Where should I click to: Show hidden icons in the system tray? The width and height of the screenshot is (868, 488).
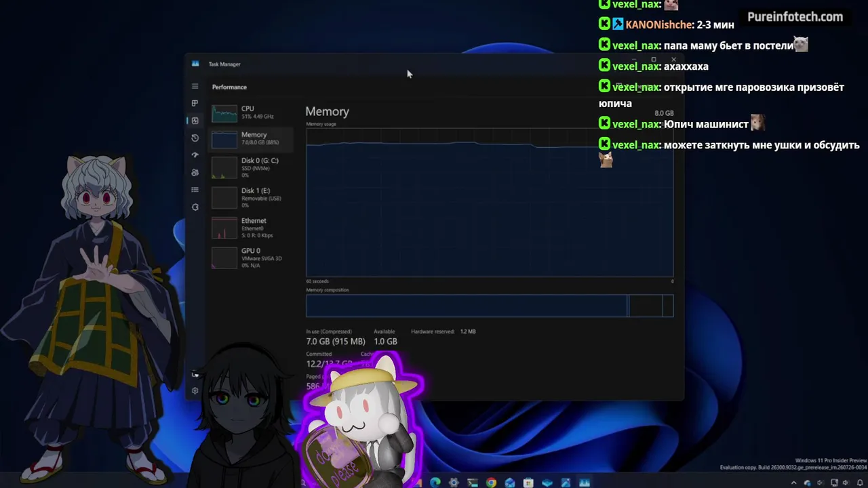coord(794,483)
